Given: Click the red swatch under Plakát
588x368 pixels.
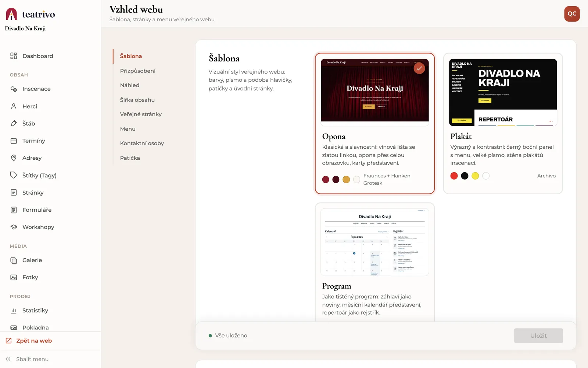Looking at the screenshot, I should point(454,176).
